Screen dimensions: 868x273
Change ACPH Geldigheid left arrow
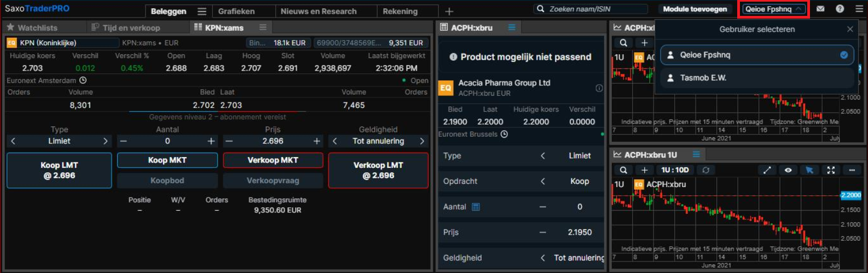click(x=543, y=258)
